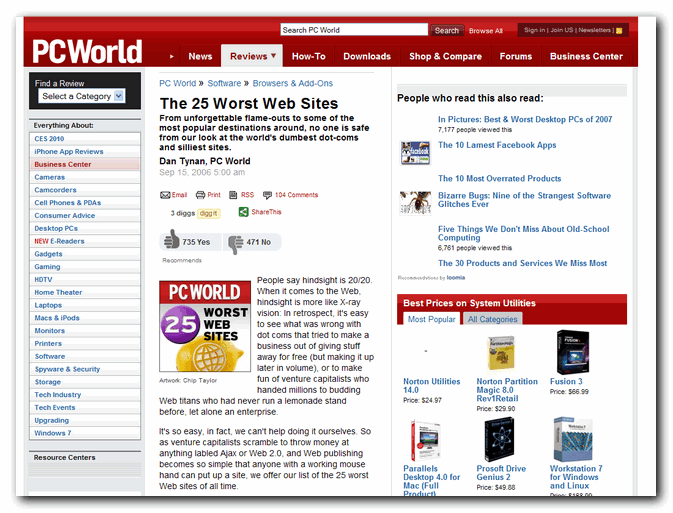Switch to the Most Popular tab
673x513 pixels.
pos(431,319)
